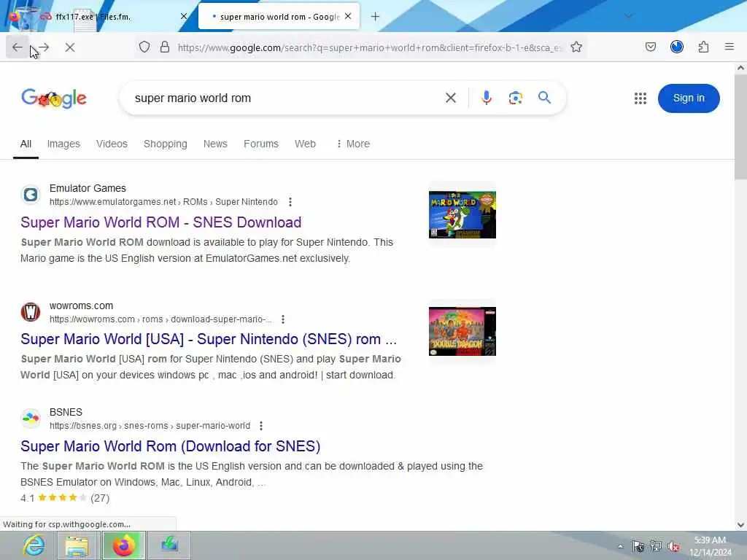Launch Internet Explorer from the taskbar
The height and width of the screenshot is (560, 747).
(x=34, y=545)
